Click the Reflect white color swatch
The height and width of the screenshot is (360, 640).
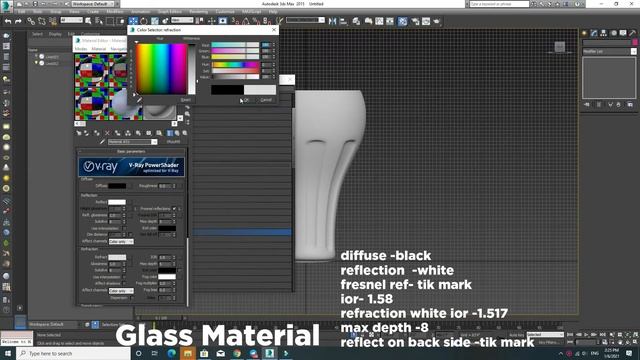point(117,202)
